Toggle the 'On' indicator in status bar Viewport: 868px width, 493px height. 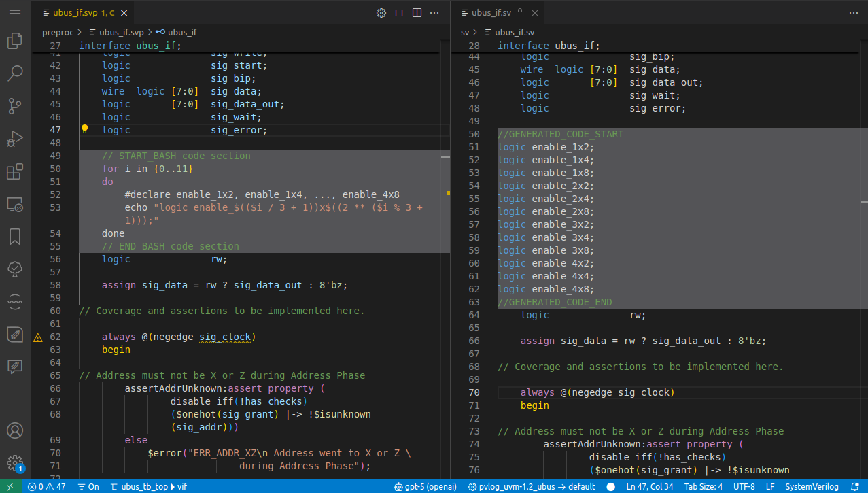click(x=88, y=486)
